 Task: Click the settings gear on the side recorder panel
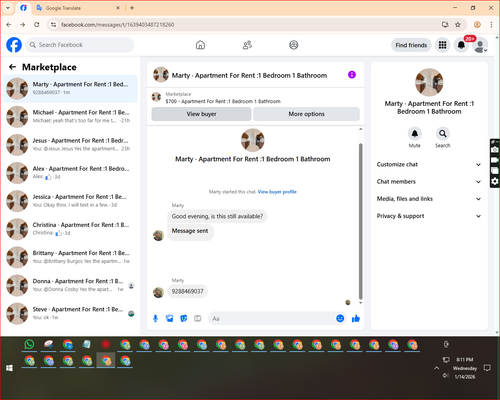[x=495, y=181]
